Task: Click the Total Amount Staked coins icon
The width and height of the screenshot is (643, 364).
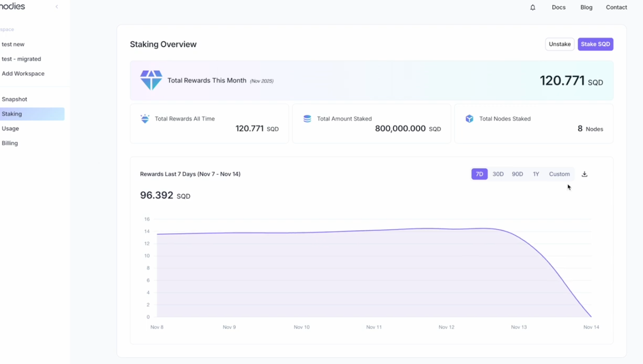Action: 307,119
